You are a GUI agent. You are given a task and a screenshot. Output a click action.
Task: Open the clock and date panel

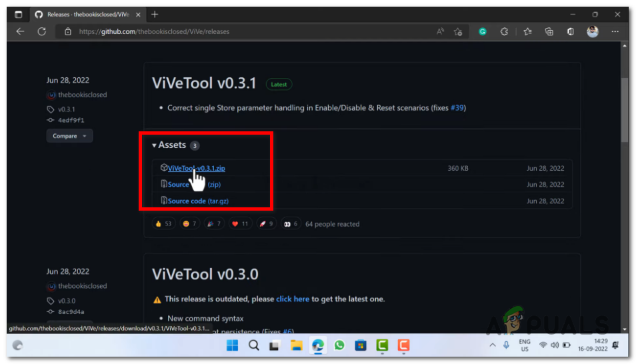pos(593,345)
